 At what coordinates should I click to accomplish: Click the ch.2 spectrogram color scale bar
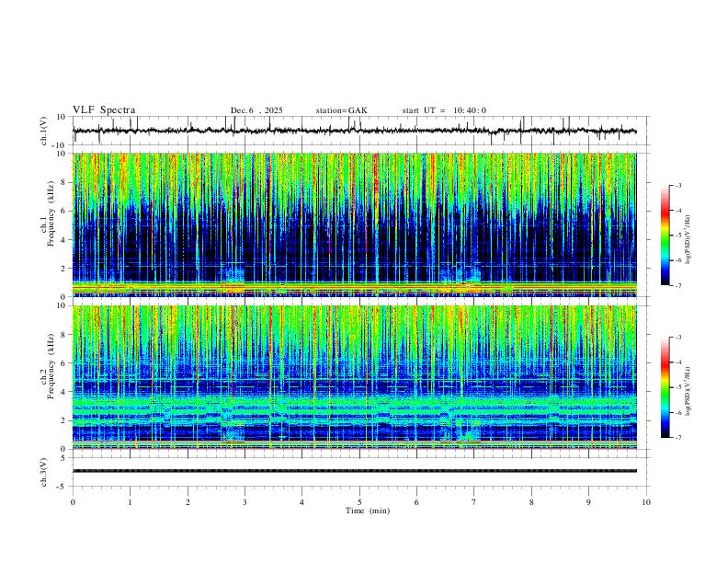coord(665,387)
